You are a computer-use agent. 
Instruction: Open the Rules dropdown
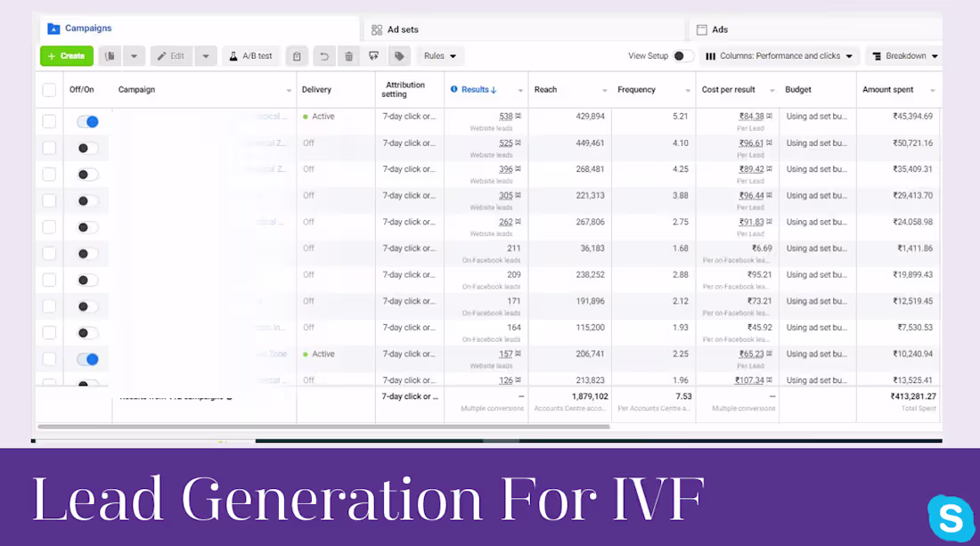[440, 56]
